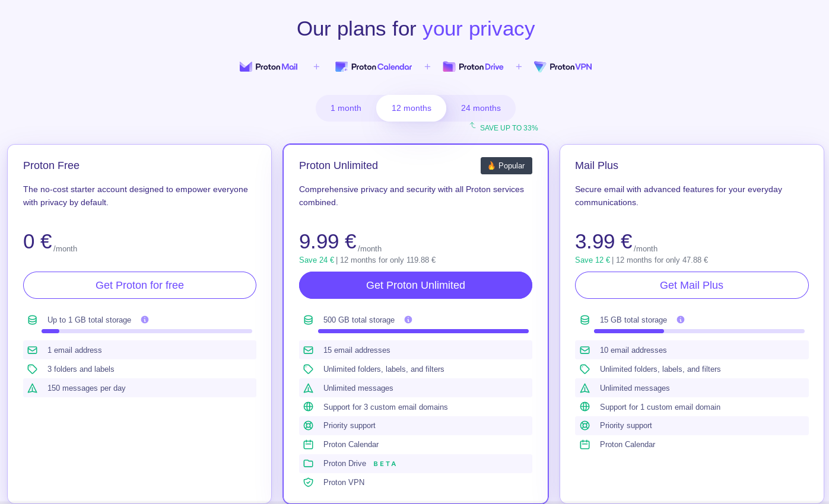The width and height of the screenshot is (829, 504).
Task: Click the Popular badge on Proton Unlimited
Action: 506,166
